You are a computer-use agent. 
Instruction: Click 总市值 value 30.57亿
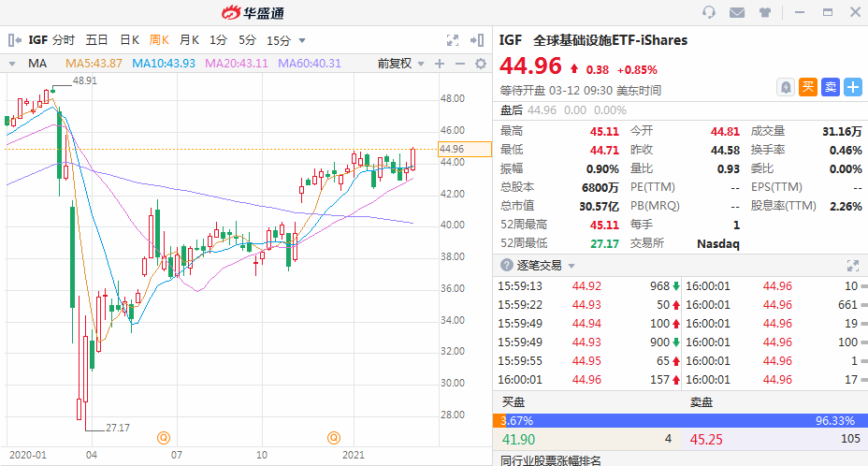[599, 206]
